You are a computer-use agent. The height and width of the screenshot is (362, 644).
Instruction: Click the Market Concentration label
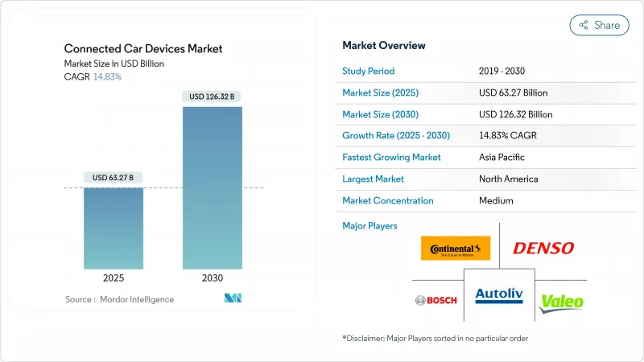click(388, 200)
